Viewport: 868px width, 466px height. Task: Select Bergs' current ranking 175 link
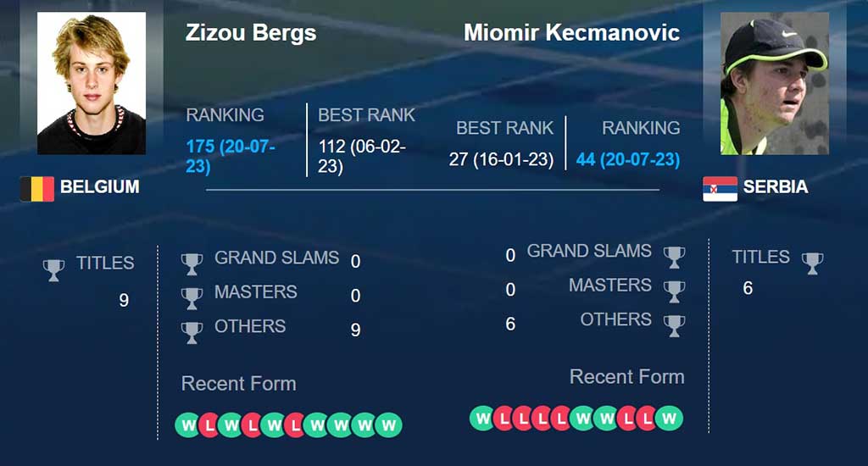pos(231,156)
